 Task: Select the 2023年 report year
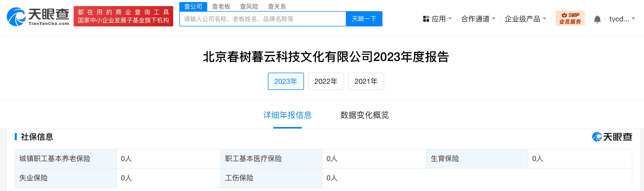[286, 81]
